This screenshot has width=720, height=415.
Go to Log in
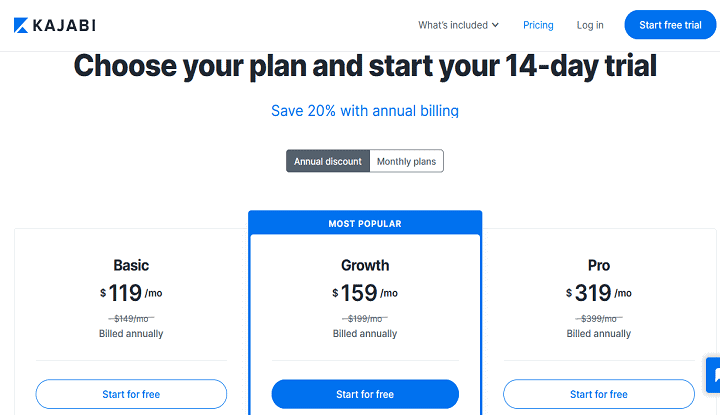(x=590, y=25)
